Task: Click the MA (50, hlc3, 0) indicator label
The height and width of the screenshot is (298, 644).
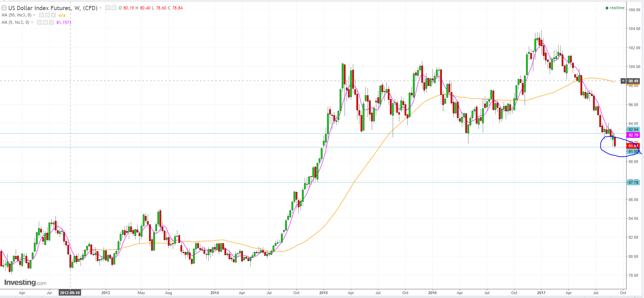Action: pos(16,15)
